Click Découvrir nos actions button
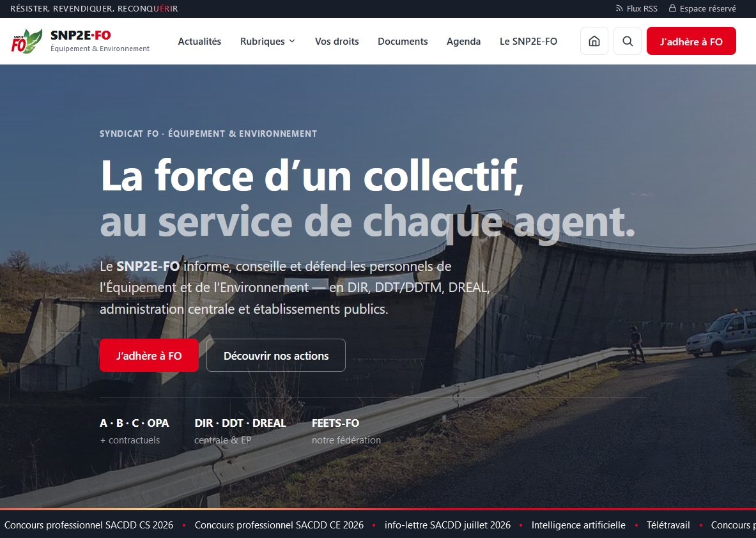The height and width of the screenshot is (538, 756). point(276,355)
